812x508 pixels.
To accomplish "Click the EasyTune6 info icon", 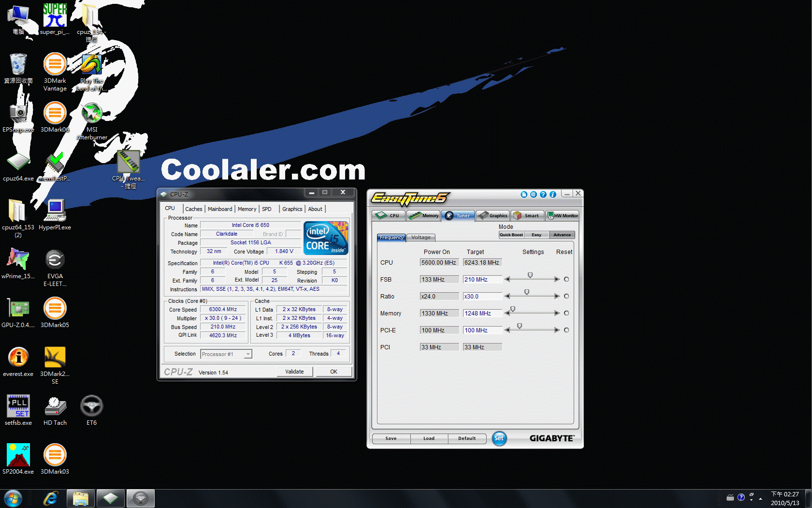I will (x=553, y=194).
